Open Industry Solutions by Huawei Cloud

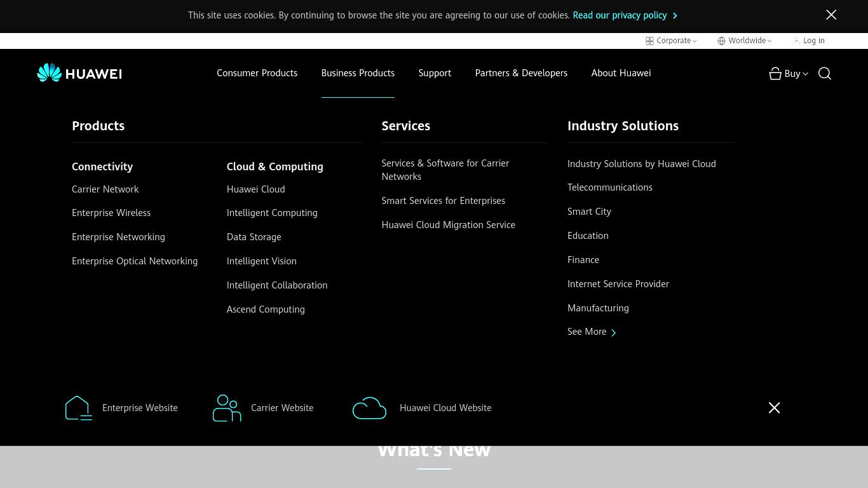click(x=641, y=164)
